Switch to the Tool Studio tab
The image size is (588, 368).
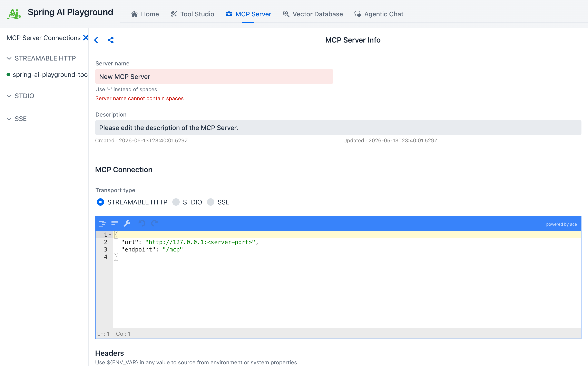point(192,14)
